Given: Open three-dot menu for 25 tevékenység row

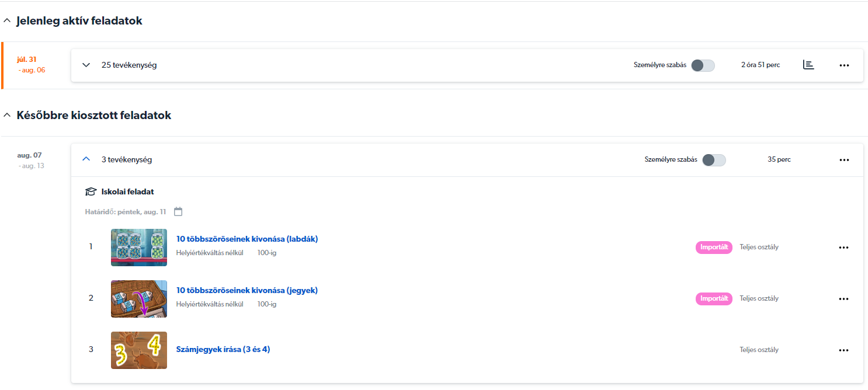Looking at the screenshot, I should tap(844, 65).
